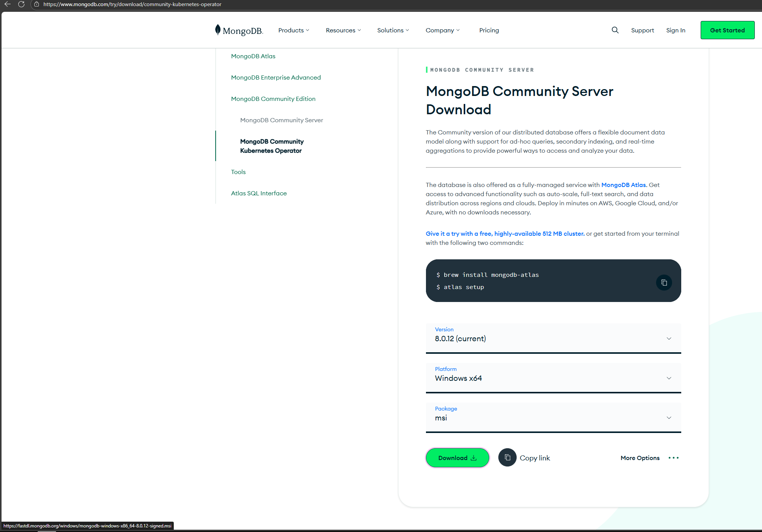The height and width of the screenshot is (532, 762).
Task: Click the round Copy link icon
Action: click(507, 457)
